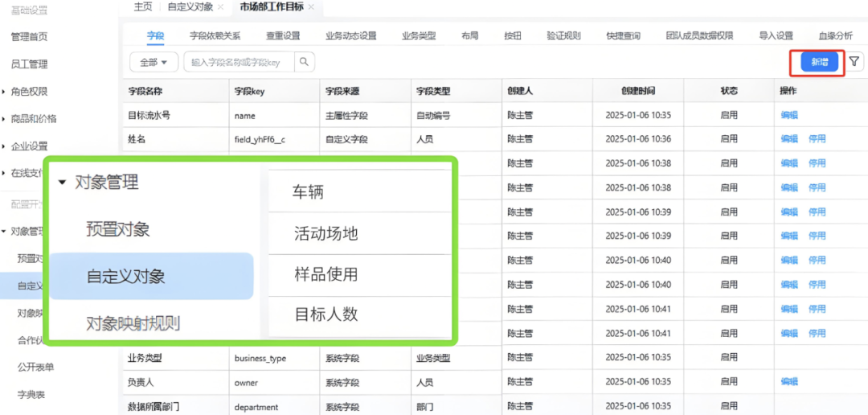Click the 2025-01-06 10:36 timestamp cell
The width and height of the screenshot is (868, 415).
638,139
